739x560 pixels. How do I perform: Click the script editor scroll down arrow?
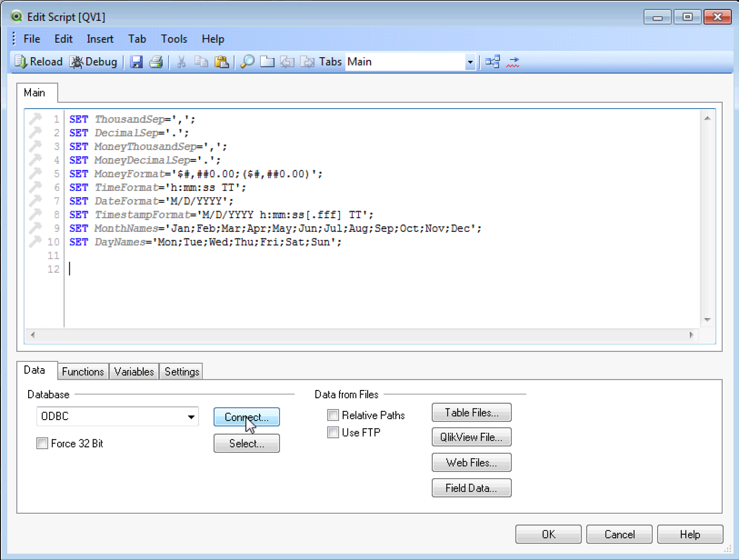[x=707, y=320]
